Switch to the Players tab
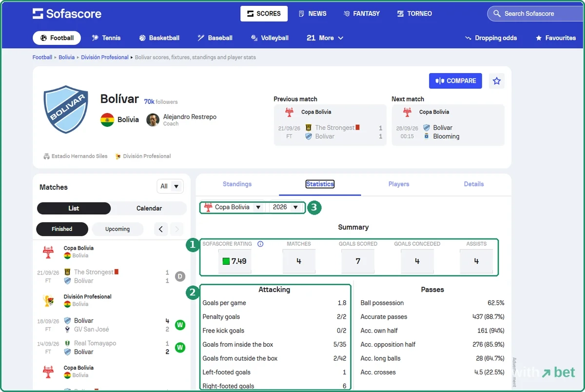 tap(399, 184)
